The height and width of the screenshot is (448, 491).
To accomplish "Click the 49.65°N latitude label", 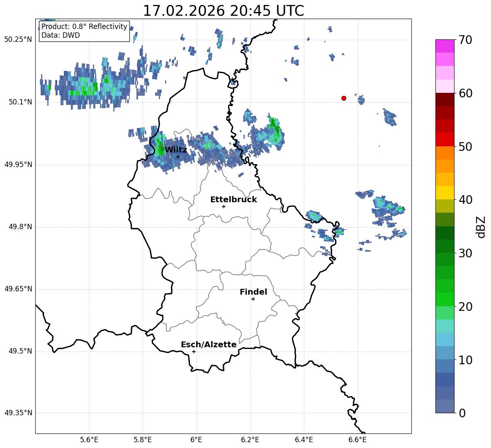I will click(x=18, y=289).
